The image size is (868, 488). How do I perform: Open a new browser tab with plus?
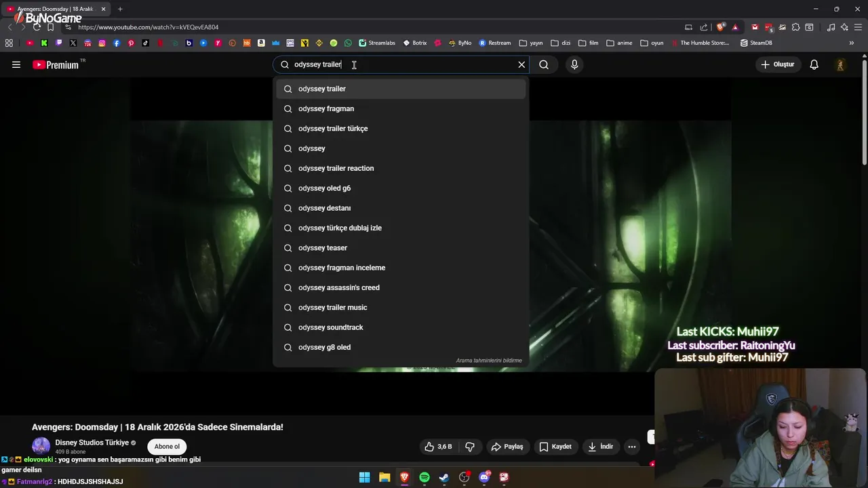pos(120,9)
